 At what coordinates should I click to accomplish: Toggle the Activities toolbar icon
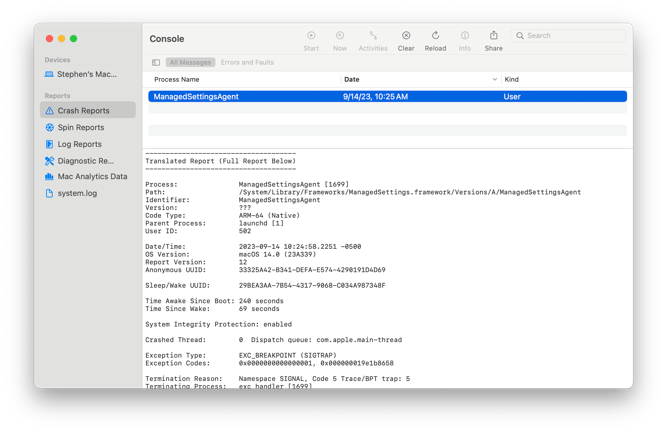click(373, 36)
